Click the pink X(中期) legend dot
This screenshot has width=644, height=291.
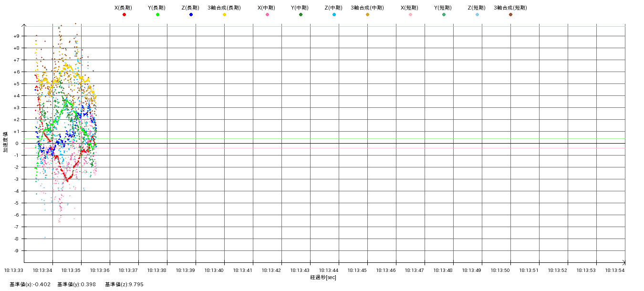267,15
